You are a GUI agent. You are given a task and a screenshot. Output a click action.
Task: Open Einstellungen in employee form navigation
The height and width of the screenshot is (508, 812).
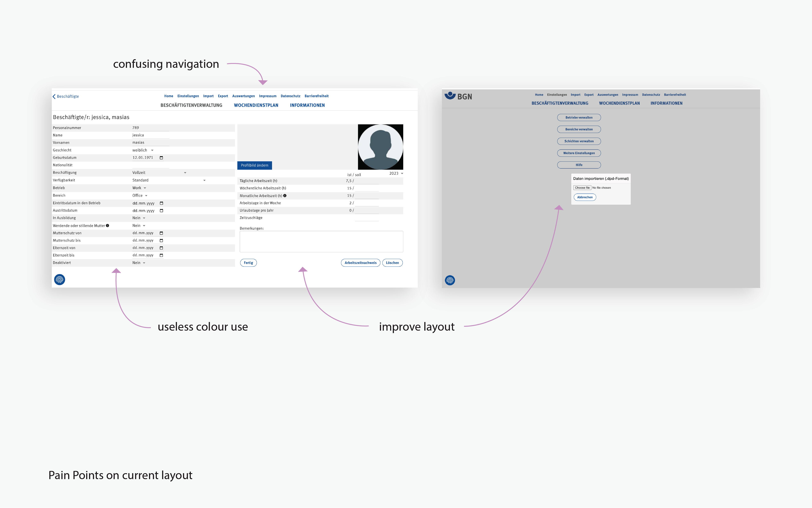click(x=188, y=96)
